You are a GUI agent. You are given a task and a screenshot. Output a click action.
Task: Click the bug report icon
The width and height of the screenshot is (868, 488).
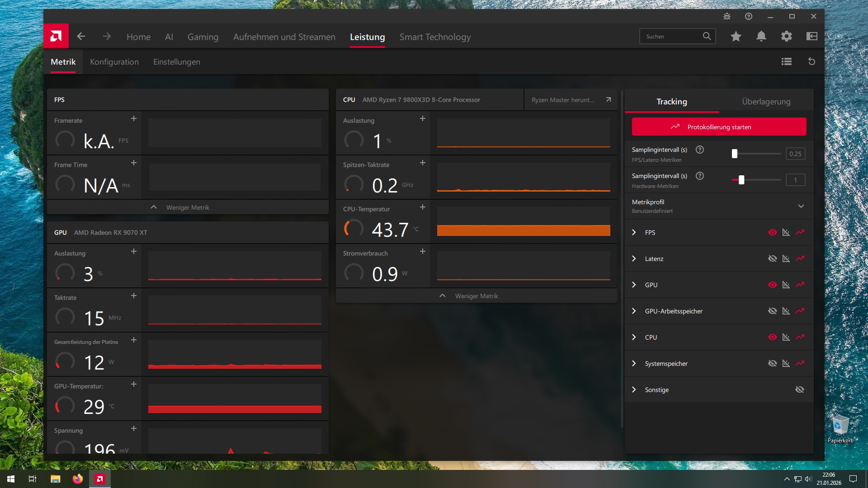click(x=727, y=16)
